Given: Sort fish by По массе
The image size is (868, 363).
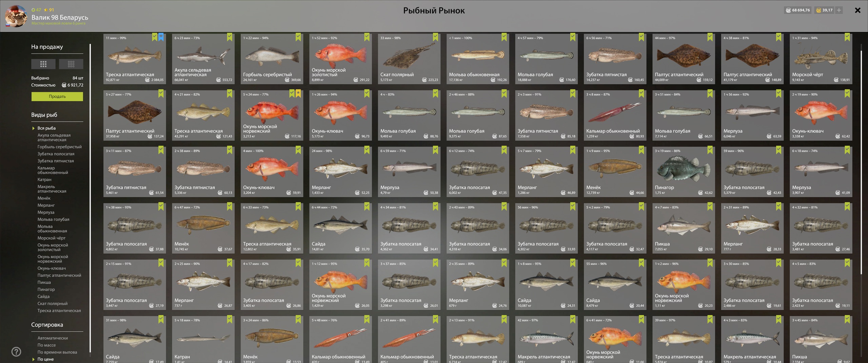Looking at the screenshot, I should point(46,345).
